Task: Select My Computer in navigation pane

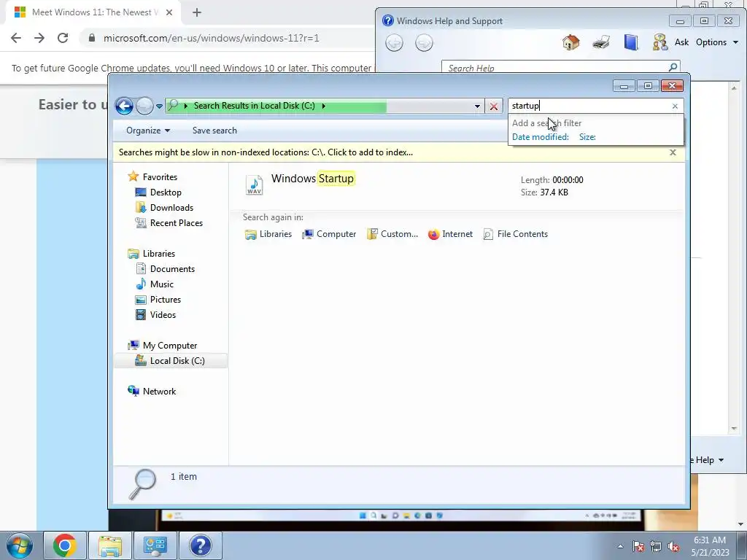Action: click(x=162, y=346)
